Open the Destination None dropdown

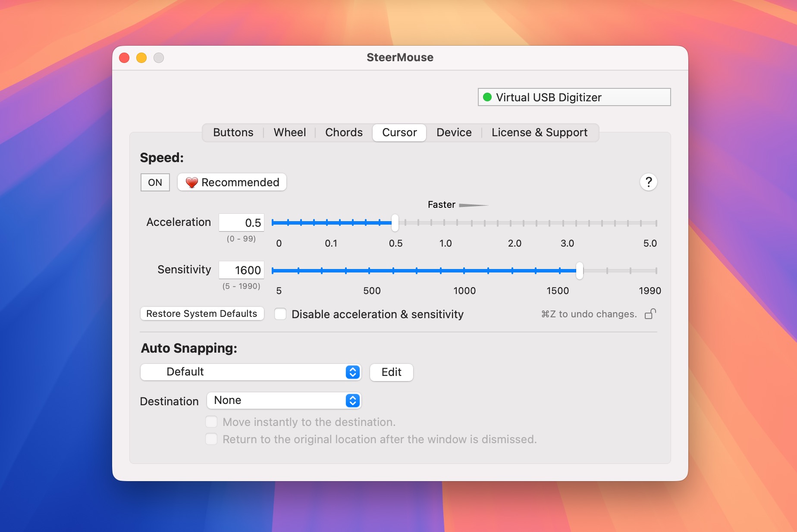(x=284, y=401)
